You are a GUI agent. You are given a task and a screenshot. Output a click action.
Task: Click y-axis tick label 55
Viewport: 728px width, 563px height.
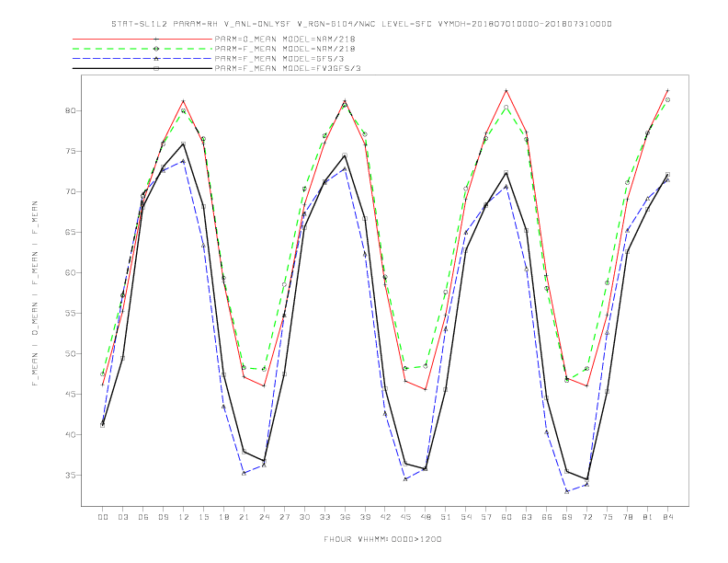coord(70,313)
